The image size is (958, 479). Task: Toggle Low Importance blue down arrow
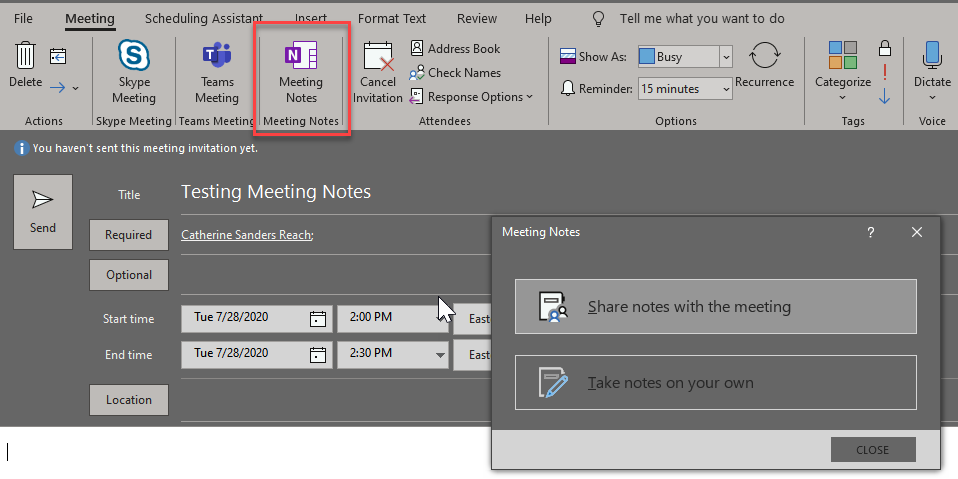pyautogui.click(x=884, y=97)
